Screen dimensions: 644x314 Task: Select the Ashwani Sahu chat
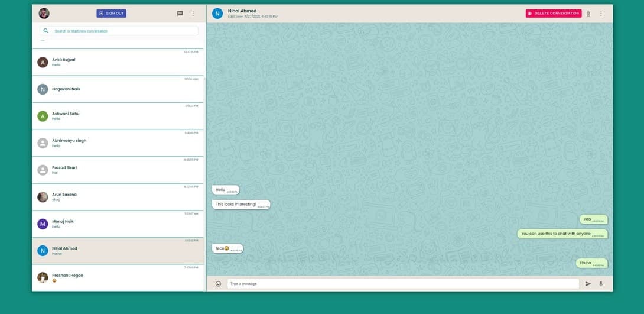click(118, 116)
